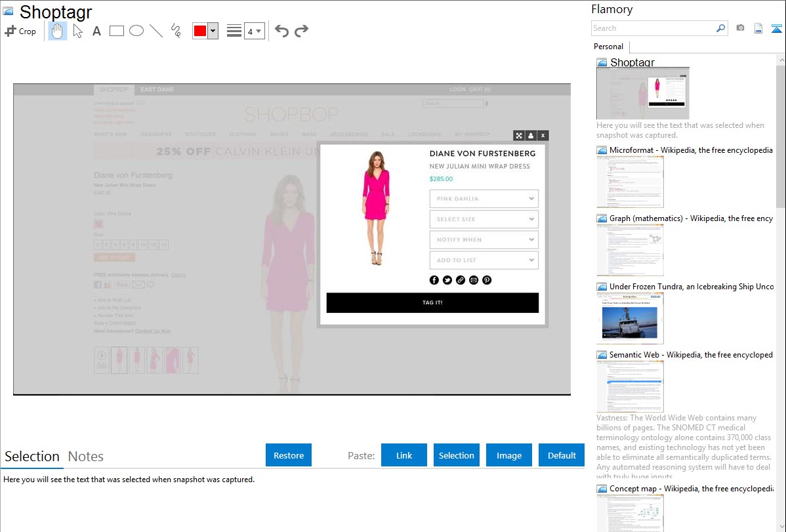Click the Restore button

[289, 455]
